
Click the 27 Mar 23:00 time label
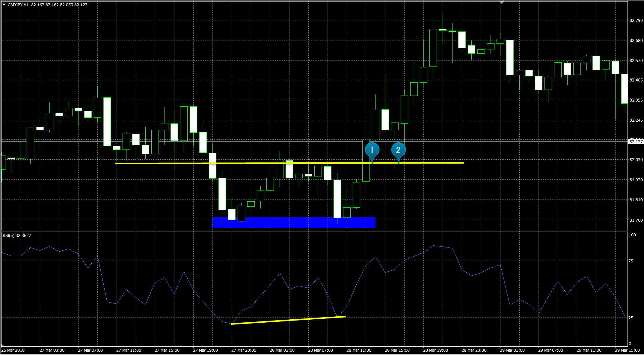pyautogui.click(x=244, y=350)
